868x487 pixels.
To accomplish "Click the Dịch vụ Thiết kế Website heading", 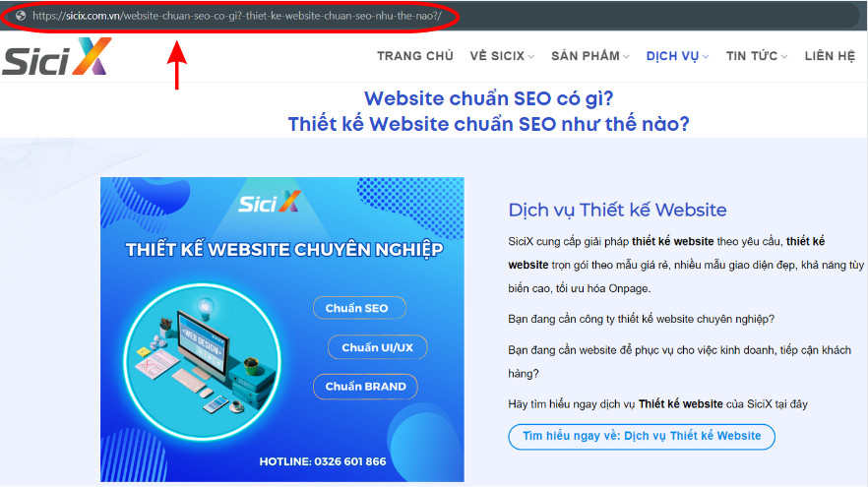I will point(617,210).
